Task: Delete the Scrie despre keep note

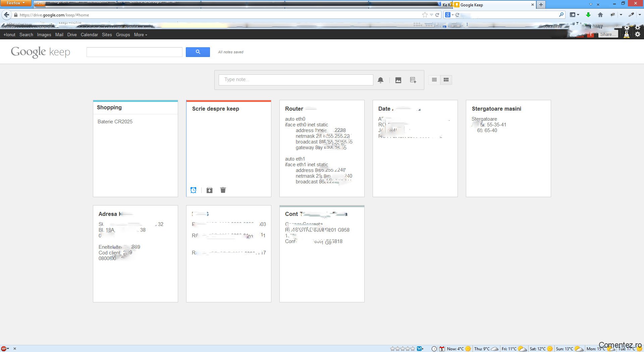Action: coord(223,190)
